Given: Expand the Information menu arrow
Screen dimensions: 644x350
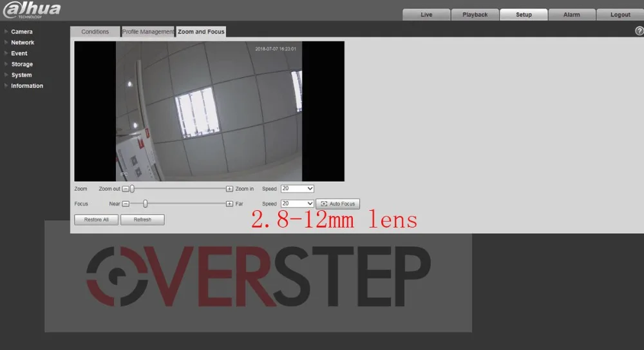Looking at the screenshot, I should tap(6, 86).
